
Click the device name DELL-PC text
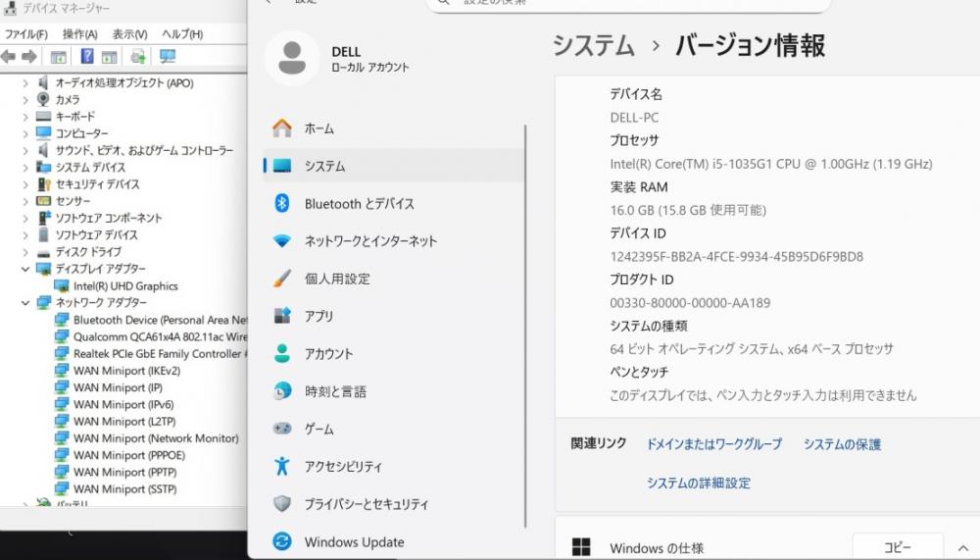pyautogui.click(x=634, y=118)
